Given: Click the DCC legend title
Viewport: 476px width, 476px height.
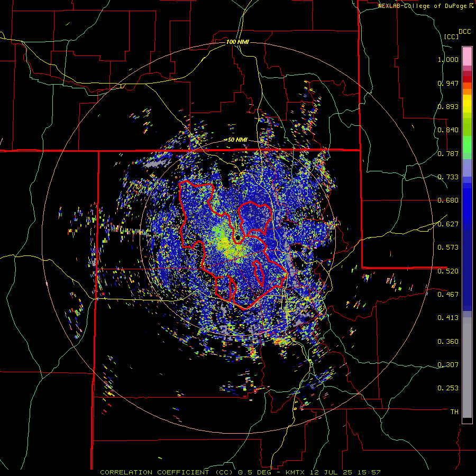Looking at the screenshot, I should [x=464, y=32].
